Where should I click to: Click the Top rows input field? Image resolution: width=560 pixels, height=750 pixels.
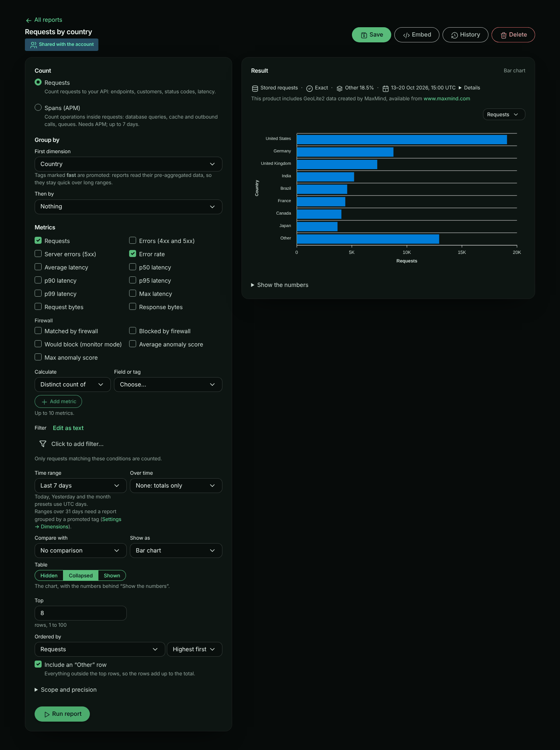click(x=80, y=613)
